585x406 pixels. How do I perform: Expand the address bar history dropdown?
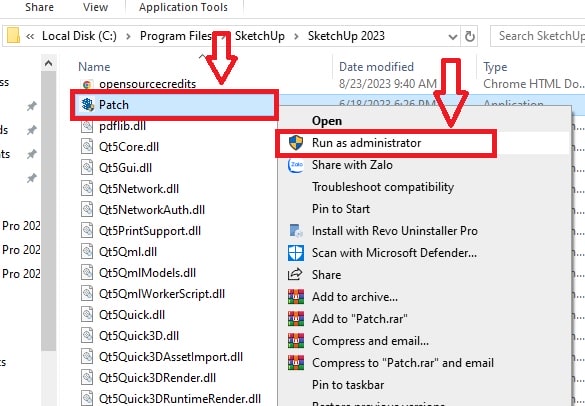click(x=453, y=37)
